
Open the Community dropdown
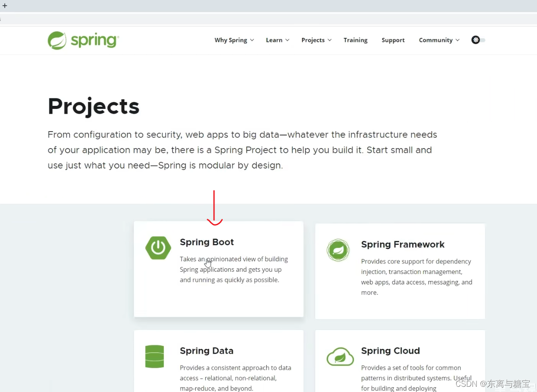(x=436, y=40)
